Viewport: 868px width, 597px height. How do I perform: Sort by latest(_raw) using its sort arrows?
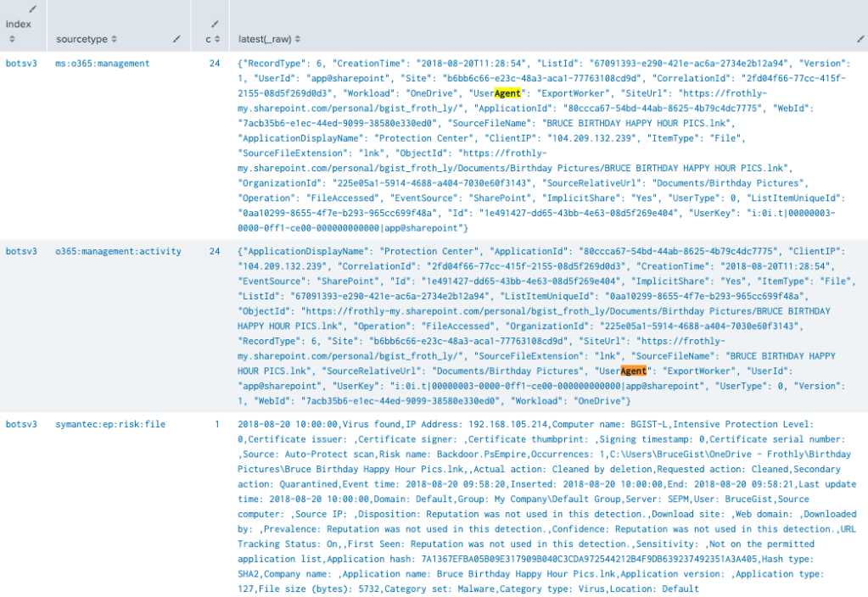[296, 39]
